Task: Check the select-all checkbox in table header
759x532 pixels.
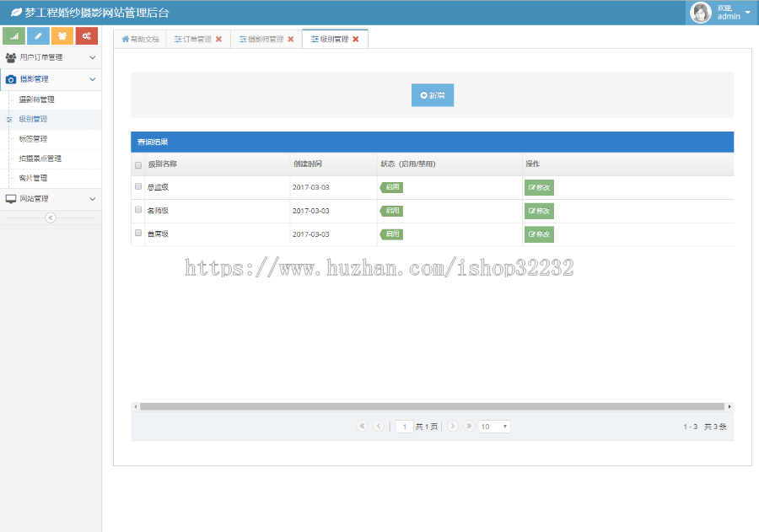Action: [137, 165]
